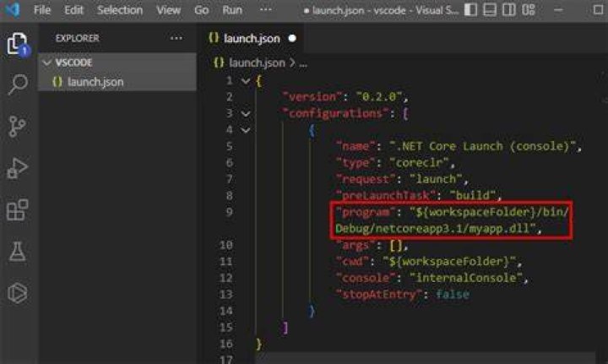This screenshot has height=364, width=608.
Task: Click the "internalConsole" value text
Action: (465, 278)
